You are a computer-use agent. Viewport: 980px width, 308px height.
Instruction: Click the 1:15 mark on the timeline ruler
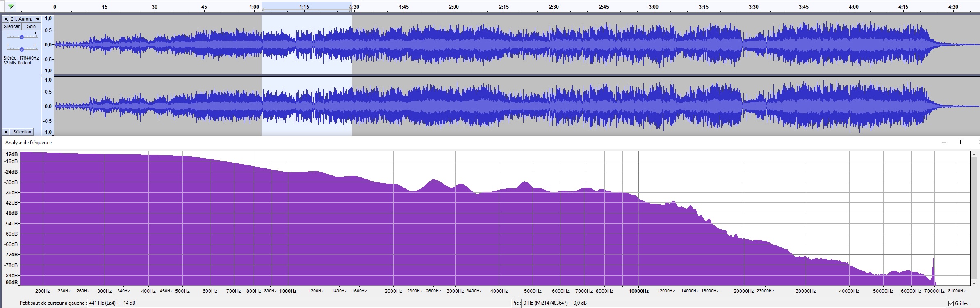[x=304, y=7]
